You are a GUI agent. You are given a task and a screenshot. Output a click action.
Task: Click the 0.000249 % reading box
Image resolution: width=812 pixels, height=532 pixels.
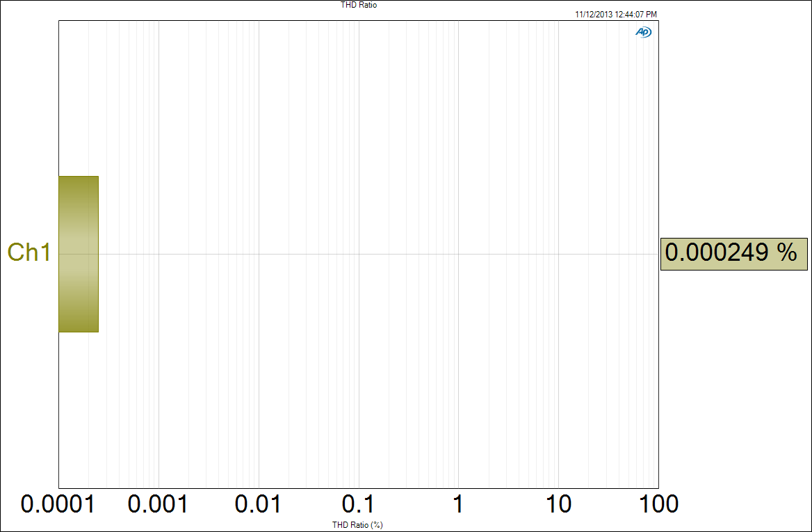coord(734,254)
